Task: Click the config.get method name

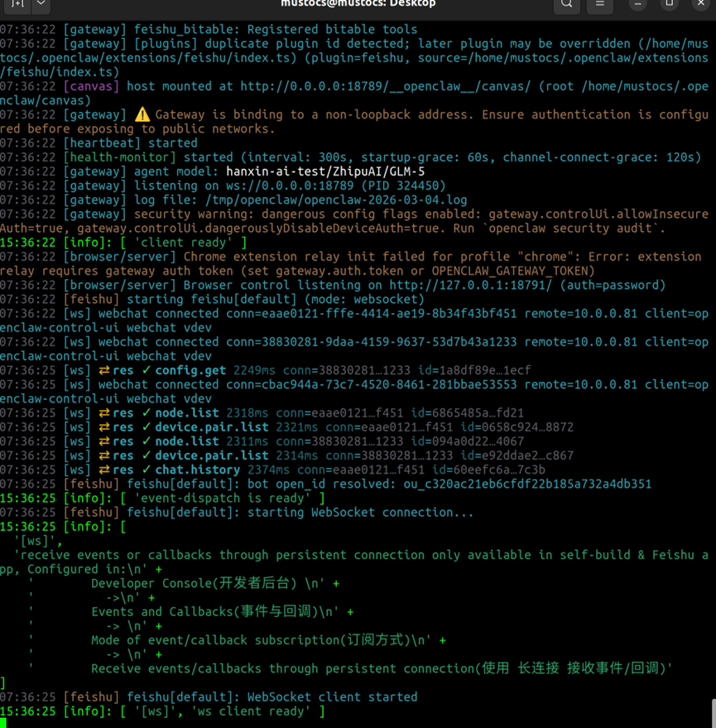Action: click(x=190, y=370)
